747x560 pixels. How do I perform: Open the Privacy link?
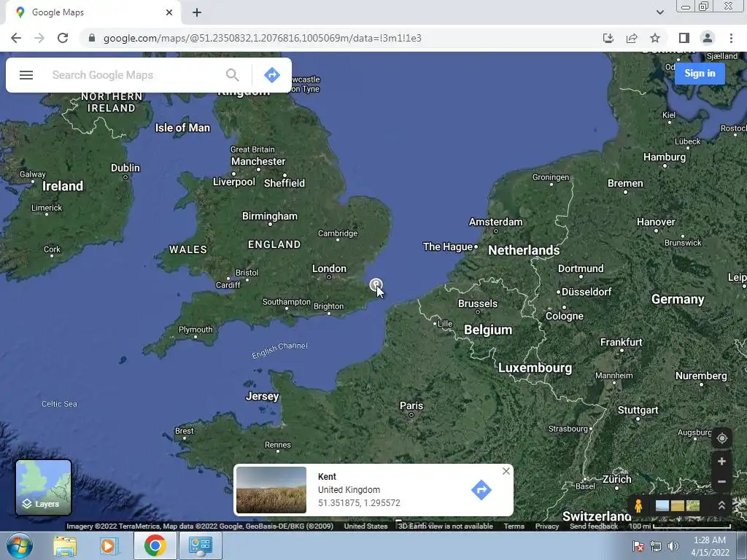547,526
